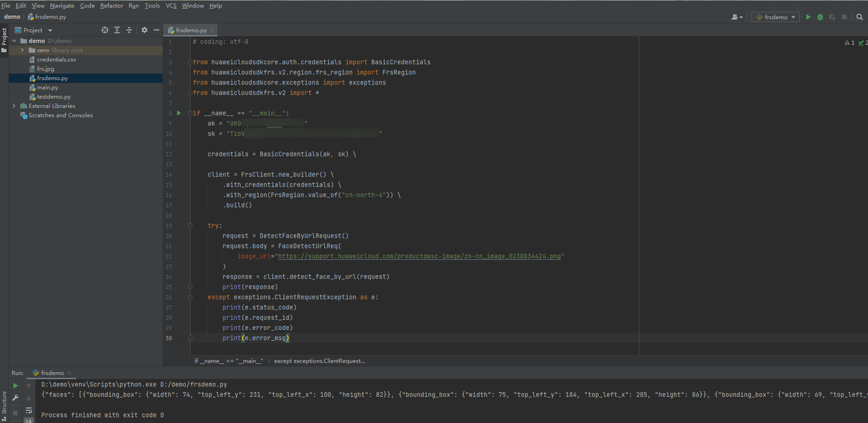868x423 pixels.
Task: Open the Refactor menu
Action: (x=112, y=6)
